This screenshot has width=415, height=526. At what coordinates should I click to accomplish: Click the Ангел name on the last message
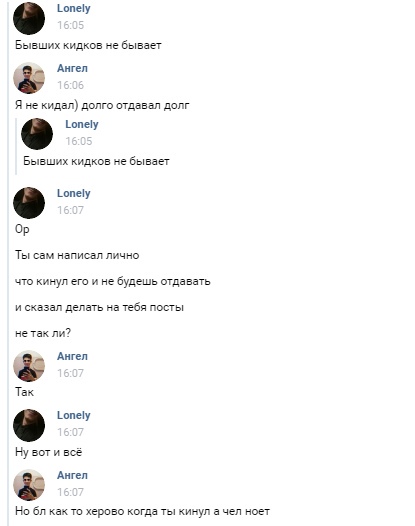tap(72, 475)
